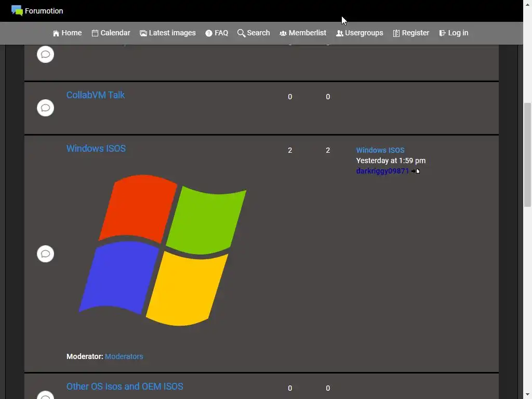This screenshot has width=532, height=399.
Task: View Latest images page
Action: click(168, 33)
